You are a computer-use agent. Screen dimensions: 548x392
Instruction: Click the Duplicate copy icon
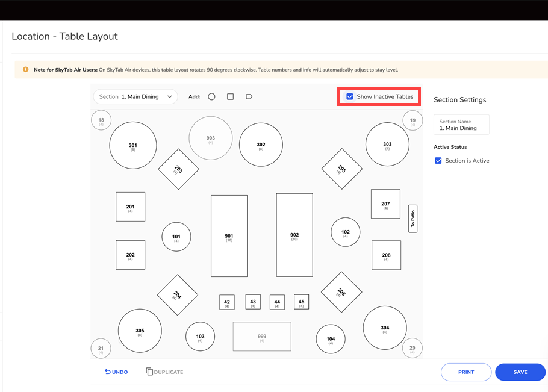point(149,372)
